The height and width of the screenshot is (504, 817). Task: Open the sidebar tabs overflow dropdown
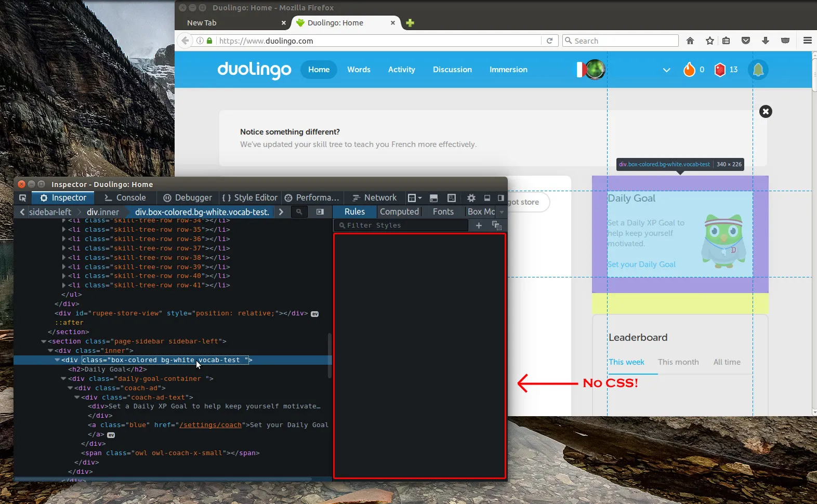[x=502, y=212]
